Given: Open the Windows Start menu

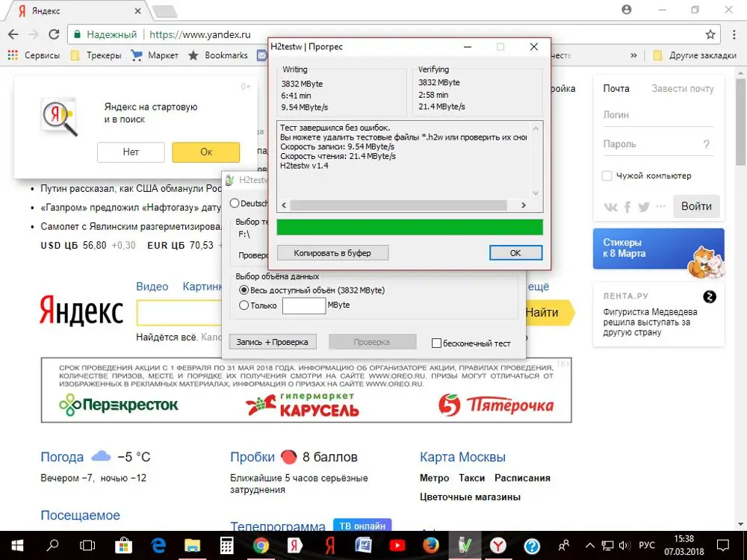Looking at the screenshot, I should point(17,546).
